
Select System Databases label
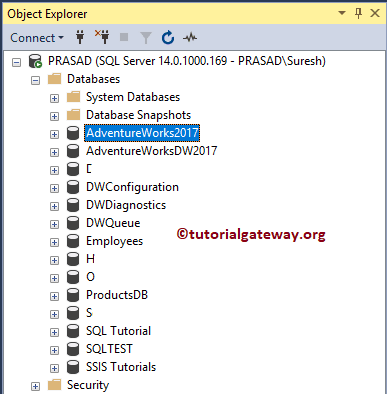coord(133,97)
